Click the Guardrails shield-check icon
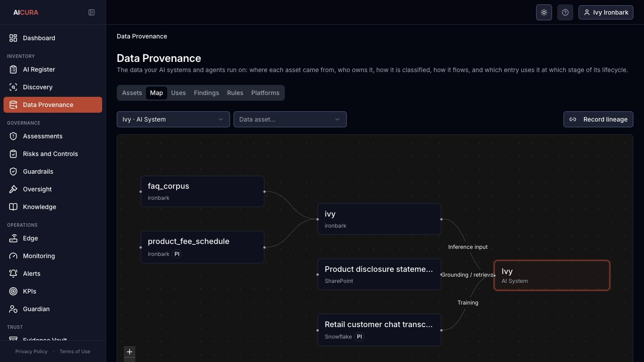The height and width of the screenshot is (362, 644). 13,171
